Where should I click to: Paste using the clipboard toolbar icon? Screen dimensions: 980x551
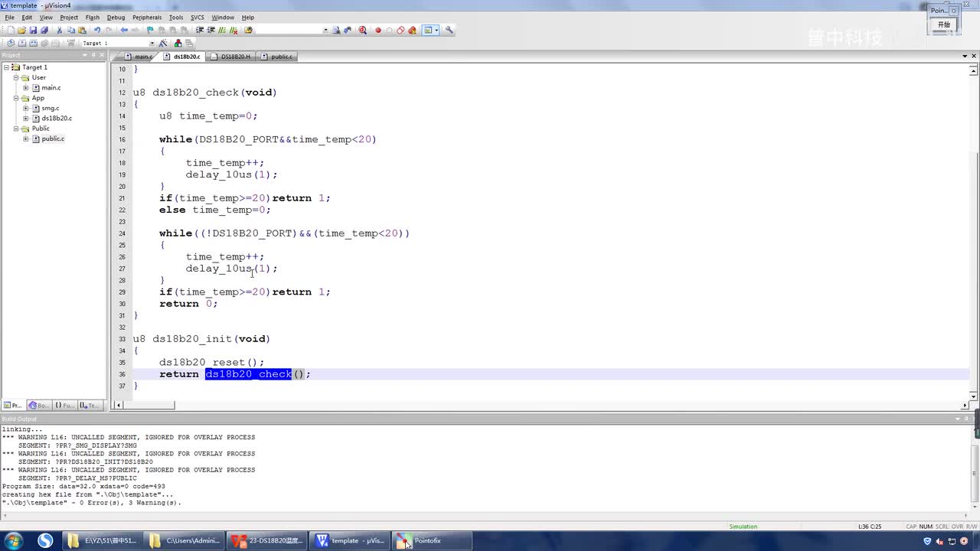[x=82, y=31]
